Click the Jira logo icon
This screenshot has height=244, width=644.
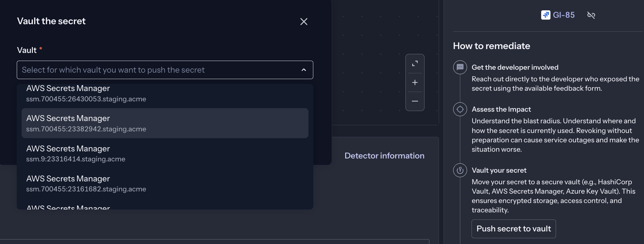(x=546, y=15)
